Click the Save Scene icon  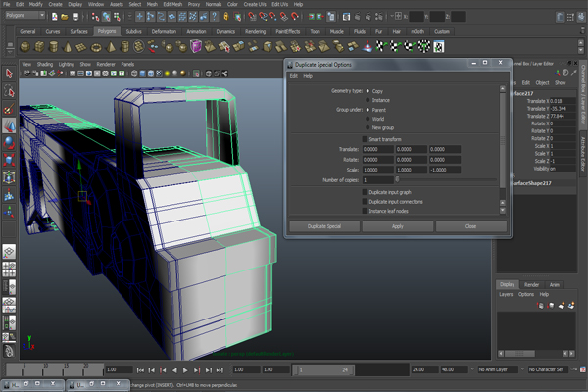[75, 17]
